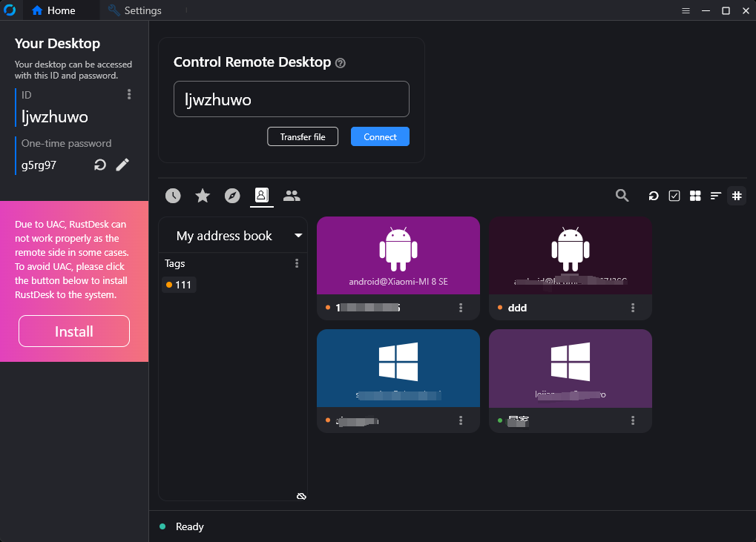Screen dimensions: 756x542
Task: Open the Recent sessions clock tab
Action: 173,196
